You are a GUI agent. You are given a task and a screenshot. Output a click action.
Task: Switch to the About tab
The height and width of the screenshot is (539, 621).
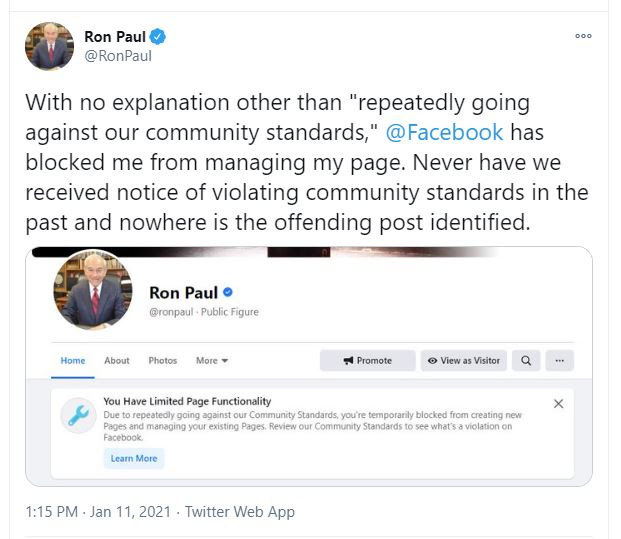click(x=117, y=360)
